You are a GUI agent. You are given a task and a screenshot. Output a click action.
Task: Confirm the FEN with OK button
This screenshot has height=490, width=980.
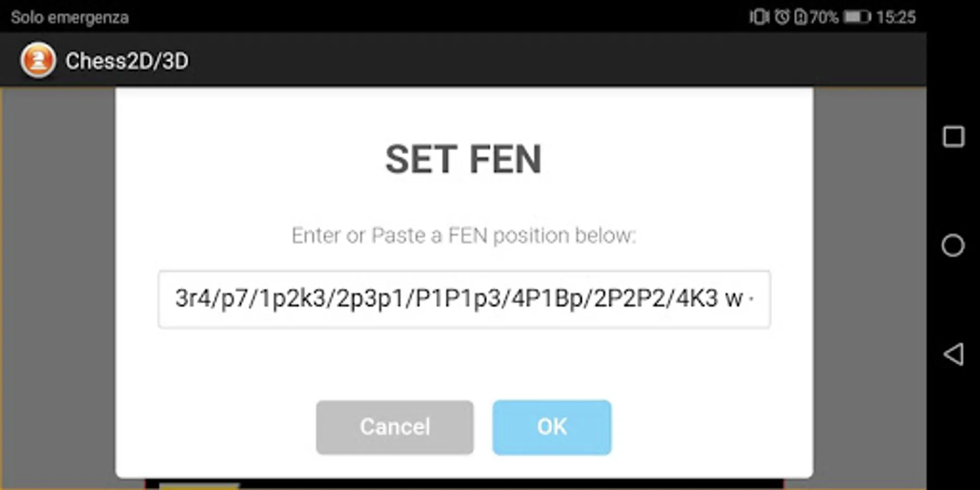(x=552, y=427)
